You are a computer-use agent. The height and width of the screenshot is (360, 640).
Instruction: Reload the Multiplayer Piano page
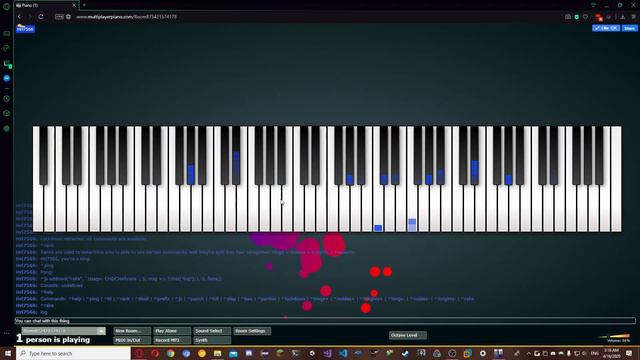(x=41, y=17)
